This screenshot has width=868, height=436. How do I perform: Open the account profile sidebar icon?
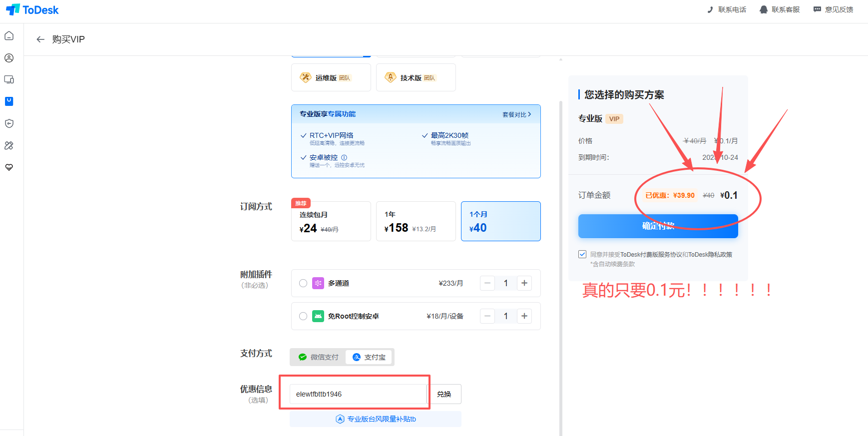point(9,58)
